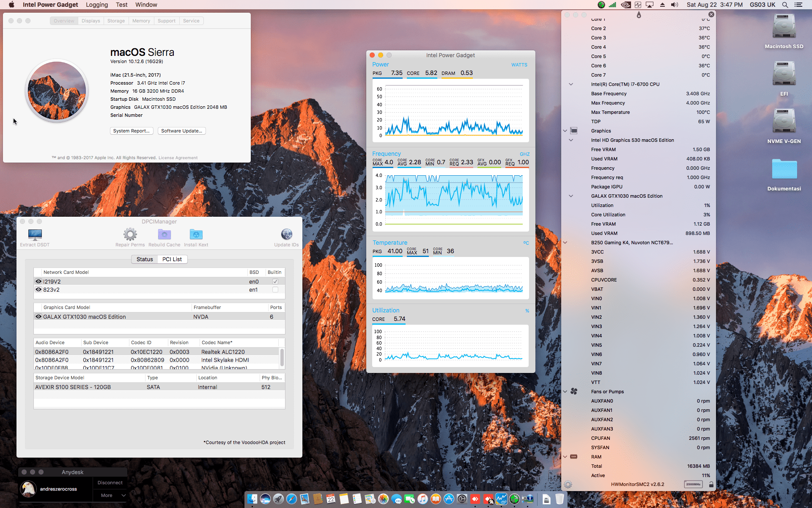Collapse the Graphics section in HWMonitor
The width and height of the screenshot is (812, 508).
coord(565,131)
